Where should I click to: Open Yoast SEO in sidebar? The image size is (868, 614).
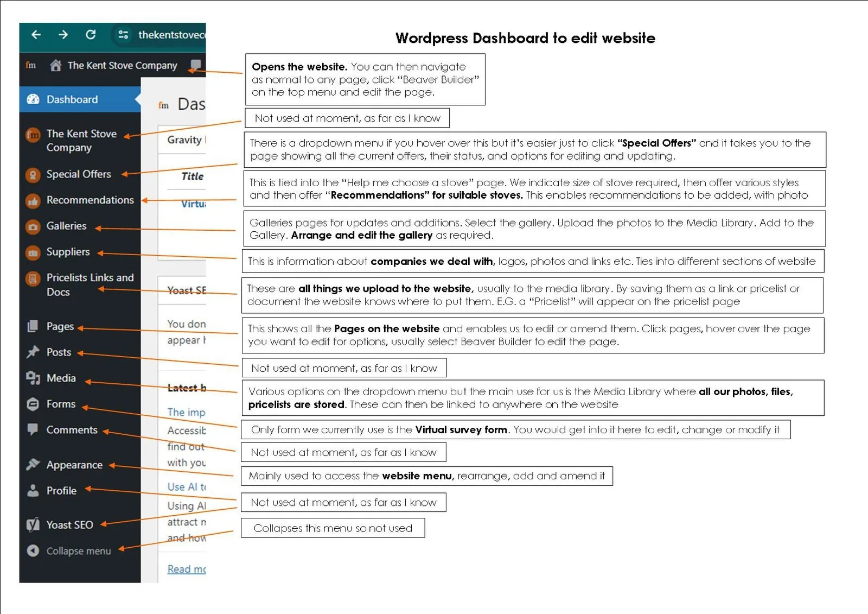(x=69, y=525)
